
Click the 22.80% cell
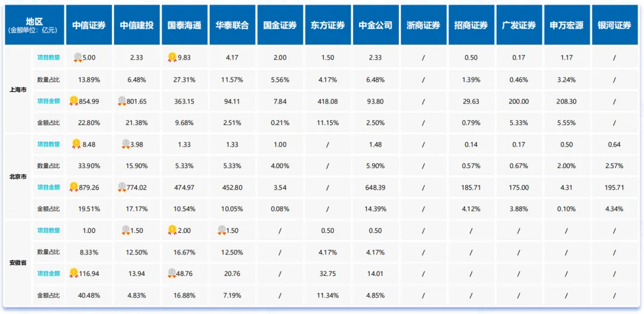coord(89,123)
